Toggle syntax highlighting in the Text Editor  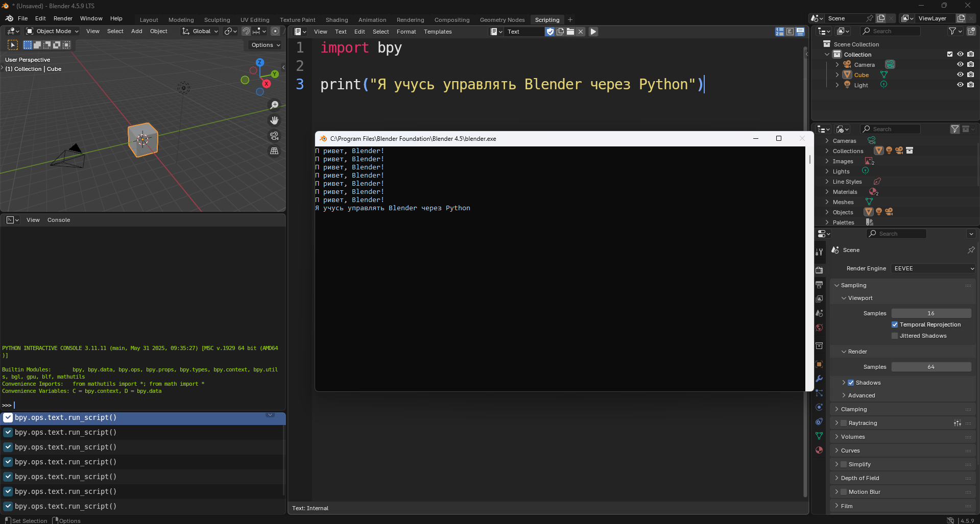tap(800, 32)
